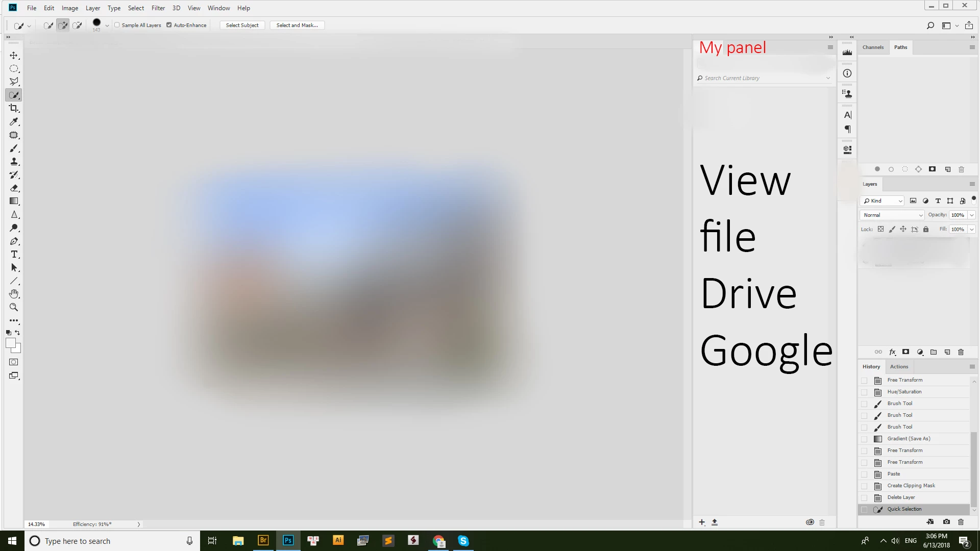The image size is (980, 551).
Task: Select the Zoom tool
Action: pos(14,307)
